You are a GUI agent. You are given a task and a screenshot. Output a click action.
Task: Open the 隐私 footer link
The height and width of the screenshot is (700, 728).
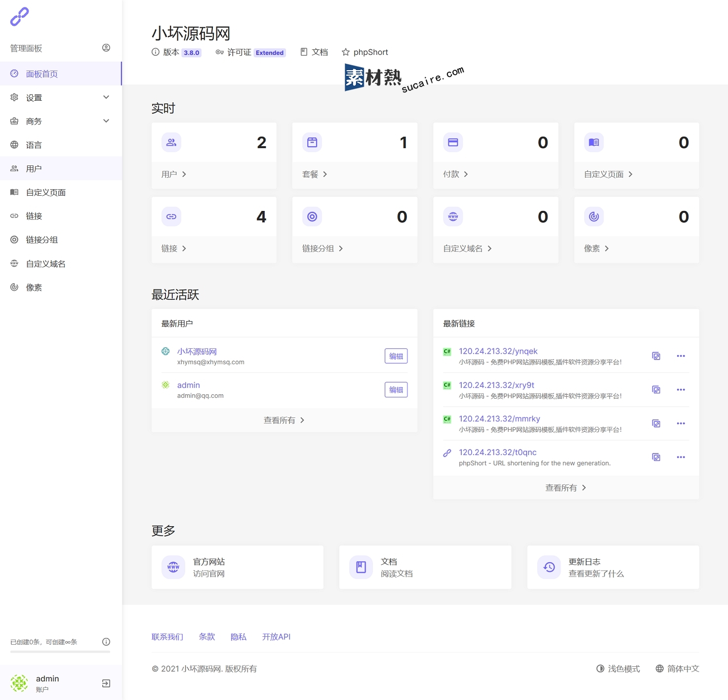click(239, 637)
